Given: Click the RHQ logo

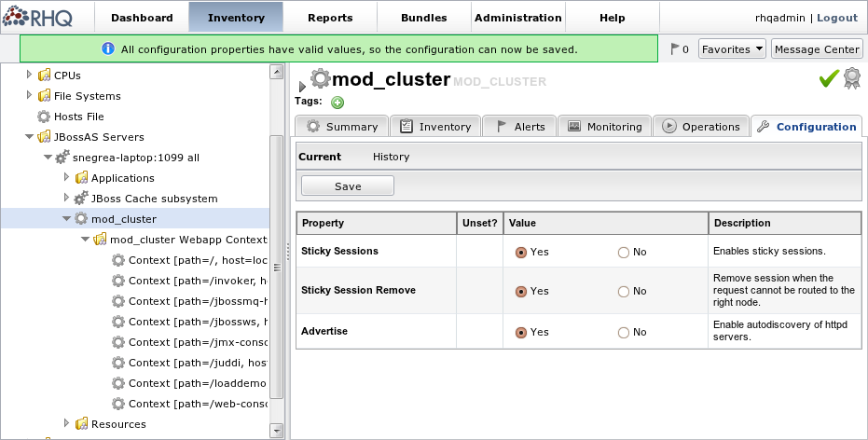Looking at the screenshot, I should coord(37,17).
